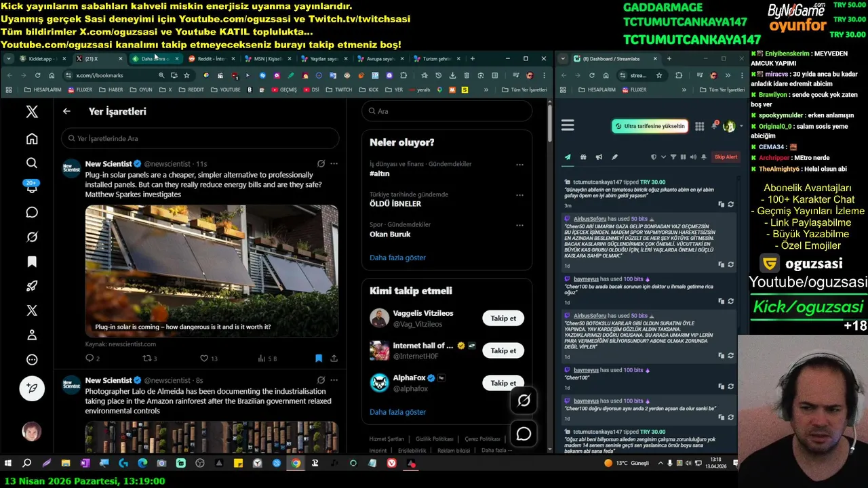Compose a new post with feather button
Screen dimensions: 868x488
[32, 388]
